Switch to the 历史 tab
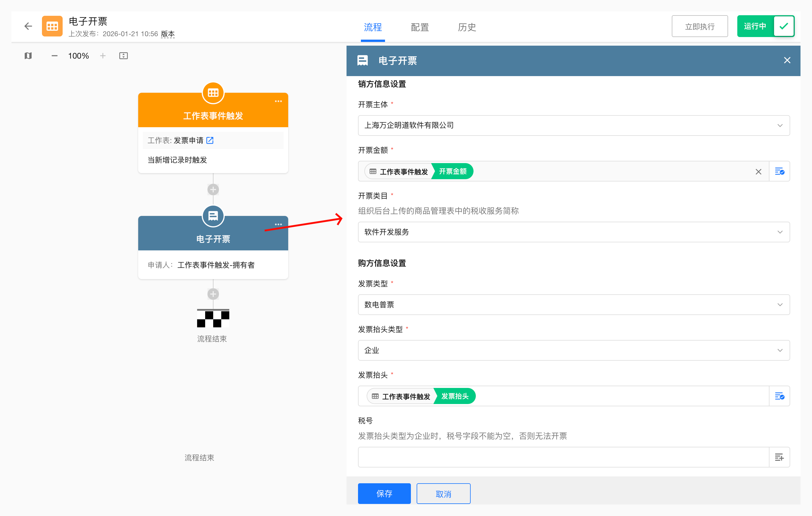Viewport: 812px width, 516px height. (x=467, y=27)
